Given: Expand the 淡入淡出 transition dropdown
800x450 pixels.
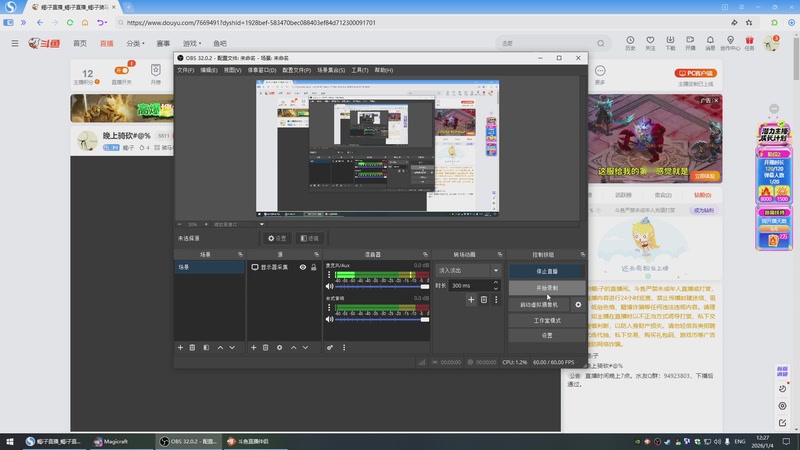Looking at the screenshot, I should [495, 270].
